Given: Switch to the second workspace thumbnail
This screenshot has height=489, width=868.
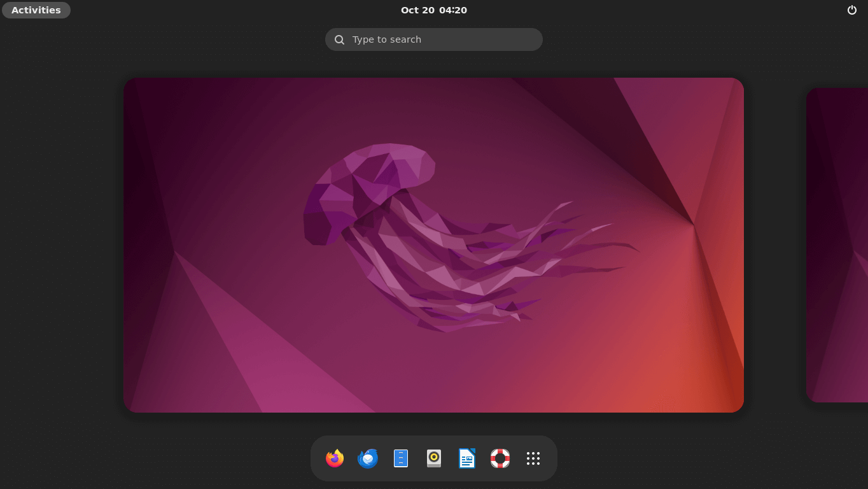Looking at the screenshot, I should [837, 245].
